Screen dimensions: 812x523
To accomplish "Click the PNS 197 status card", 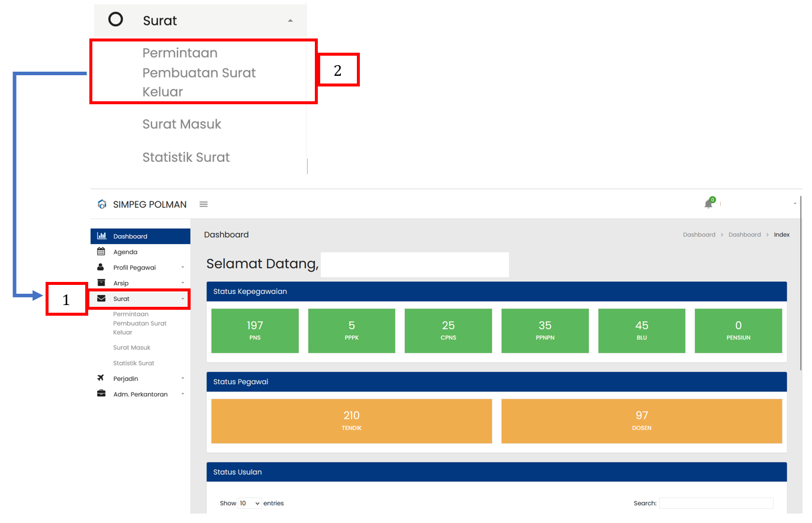I will (255, 331).
